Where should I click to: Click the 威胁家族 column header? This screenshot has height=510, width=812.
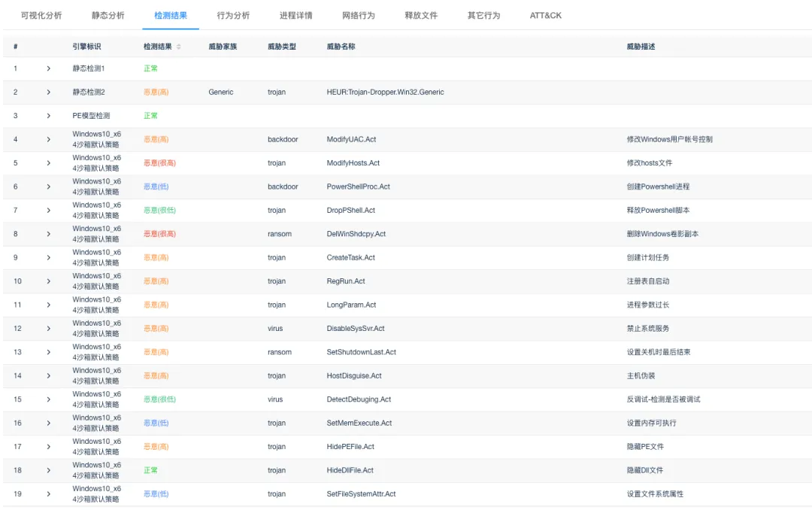point(223,47)
